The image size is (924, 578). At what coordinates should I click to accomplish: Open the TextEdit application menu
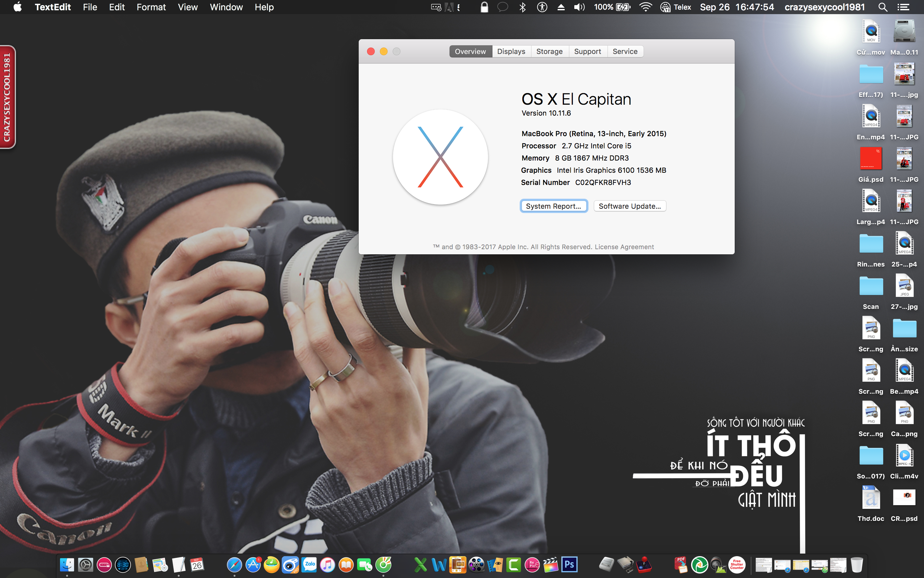point(53,7)
